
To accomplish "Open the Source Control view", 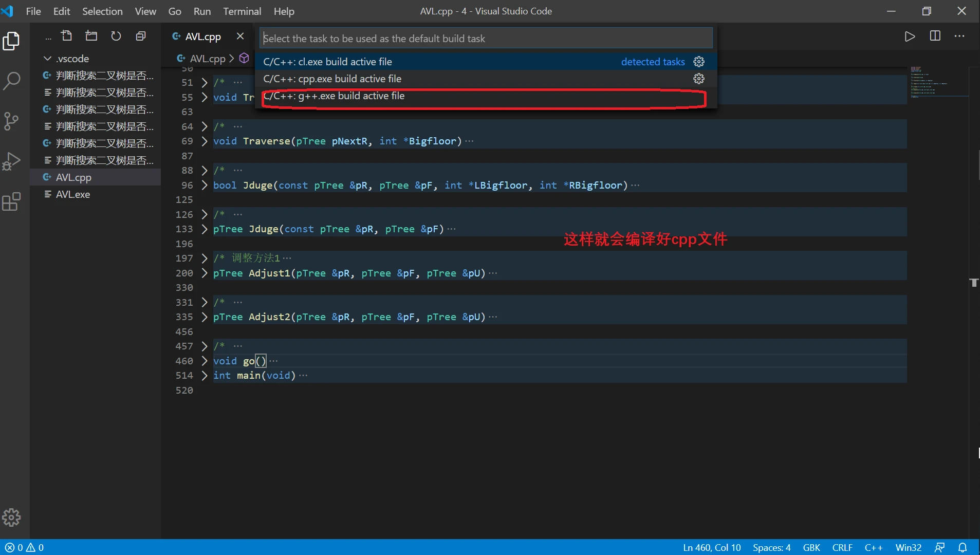I will [x=11, y=121].
